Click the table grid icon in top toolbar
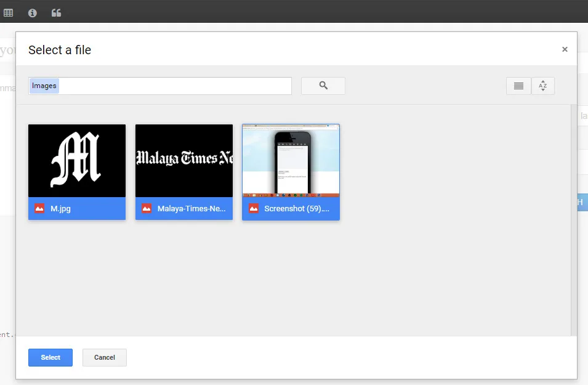This screenshot has height=385, width=588. [x=8, y=13]
